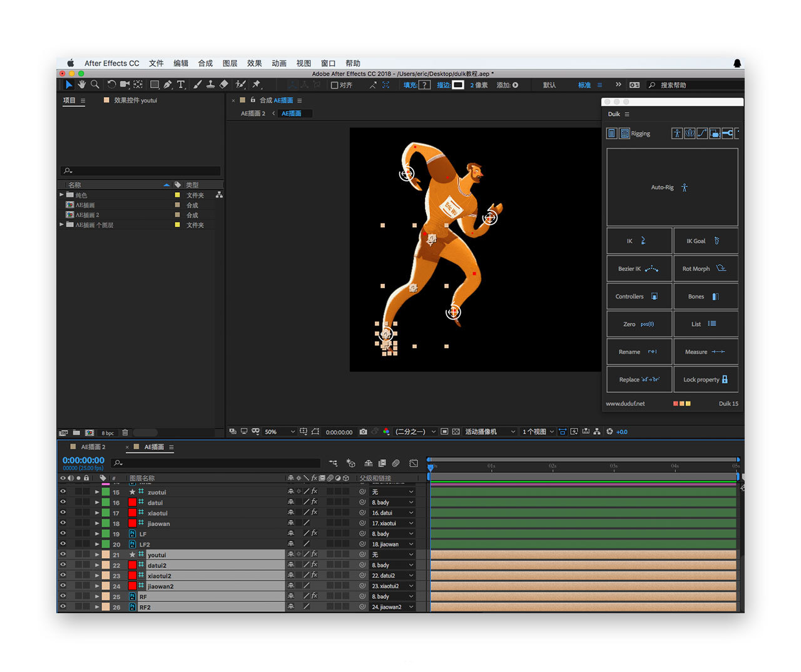Image resolution: width=801 pixels, height=672 pixels.
Task: Select the Pen tool
Action: click(168, 84)
